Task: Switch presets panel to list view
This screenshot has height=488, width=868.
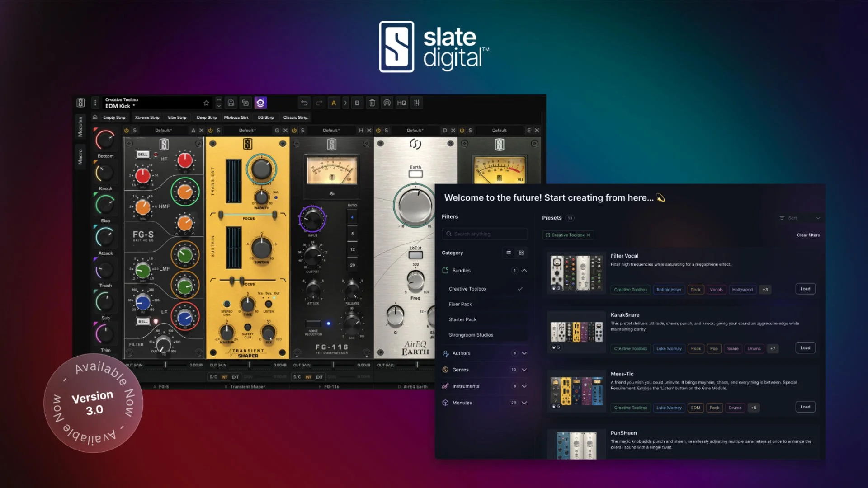Action: coord(509,253)
